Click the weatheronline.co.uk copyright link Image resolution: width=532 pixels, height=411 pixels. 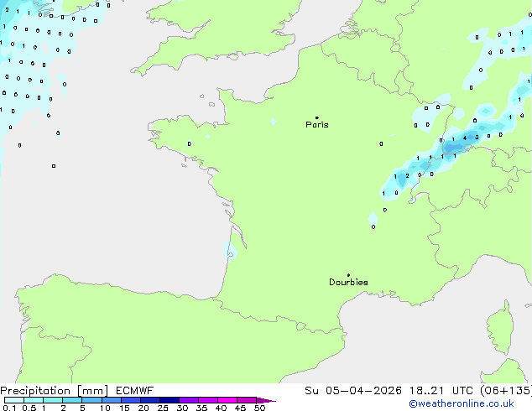(462, 403)
